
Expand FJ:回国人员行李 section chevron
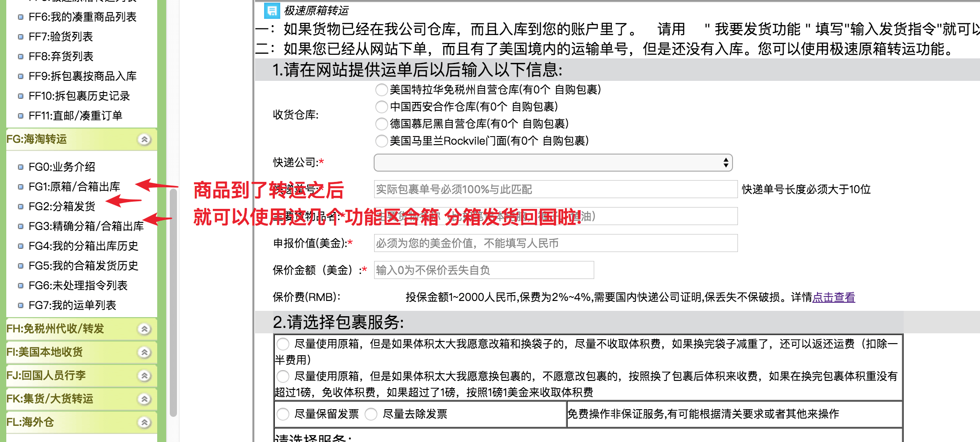click(144, 376)
